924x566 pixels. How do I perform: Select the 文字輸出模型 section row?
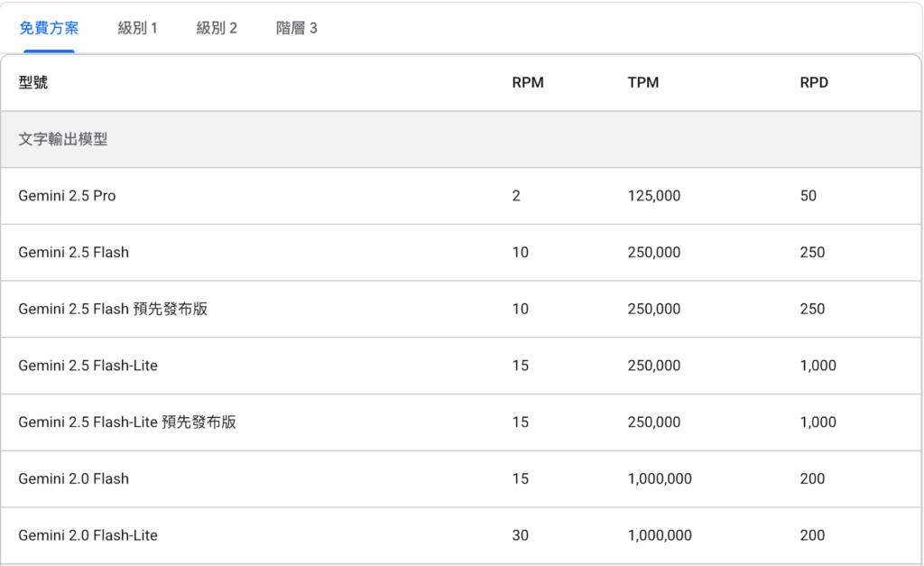(x=63, y=140)
